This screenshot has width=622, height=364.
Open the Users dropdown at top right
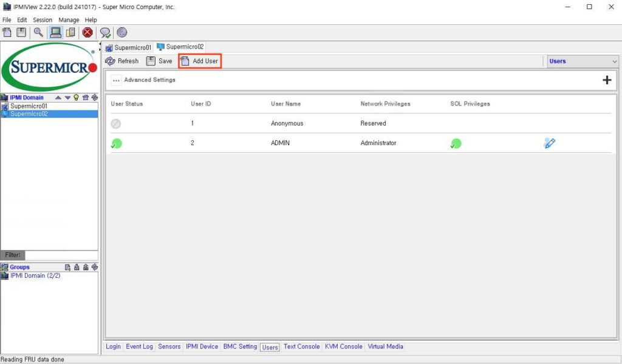[583, 61]
